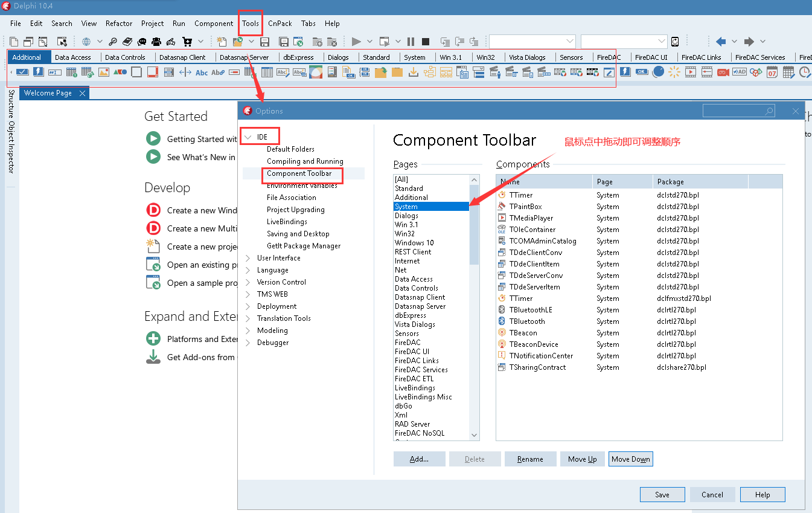This screenshot has width=812, height=513.
Task: Select the shapes component icon in palette
Action: coord(120,73)
